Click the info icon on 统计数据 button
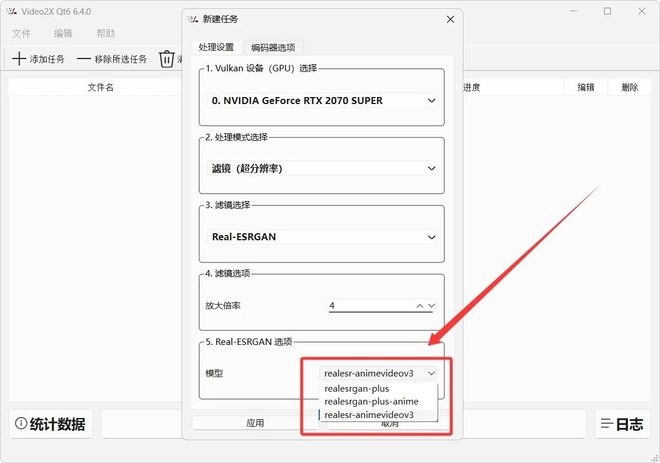Viewport: 660px width, 463px height. point(21,423)
